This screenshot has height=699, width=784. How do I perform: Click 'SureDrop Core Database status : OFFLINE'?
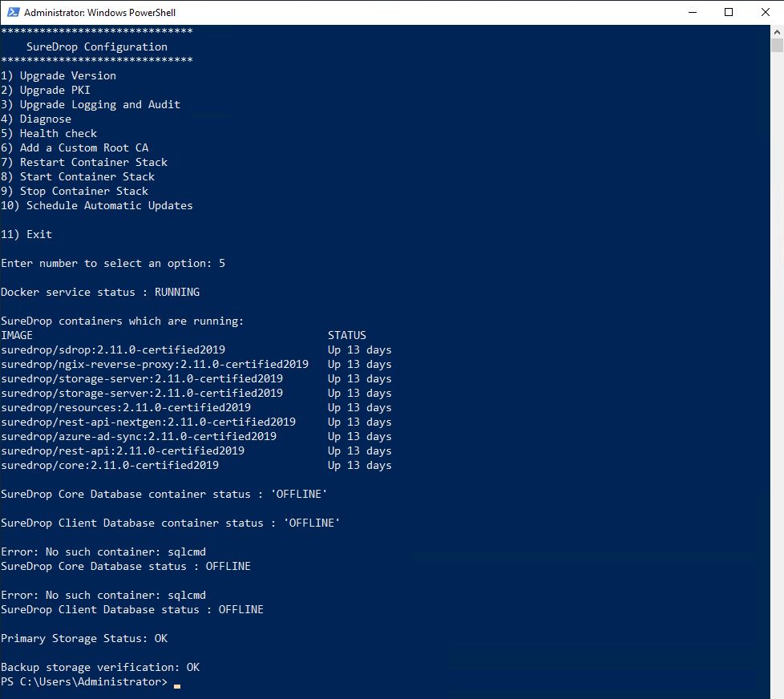126,567
